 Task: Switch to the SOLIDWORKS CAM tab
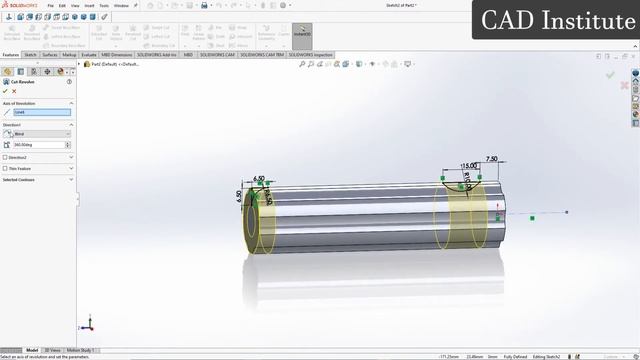coord(217,55)
